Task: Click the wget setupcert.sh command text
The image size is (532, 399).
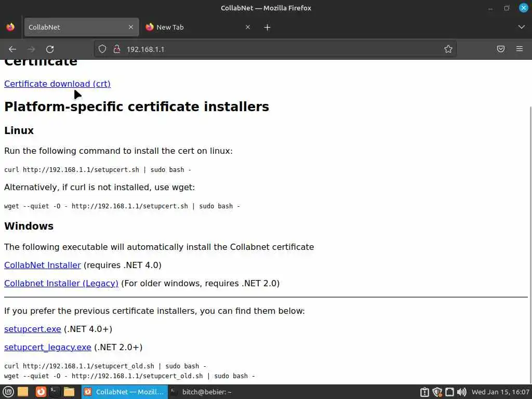Action: click(122, 206)
